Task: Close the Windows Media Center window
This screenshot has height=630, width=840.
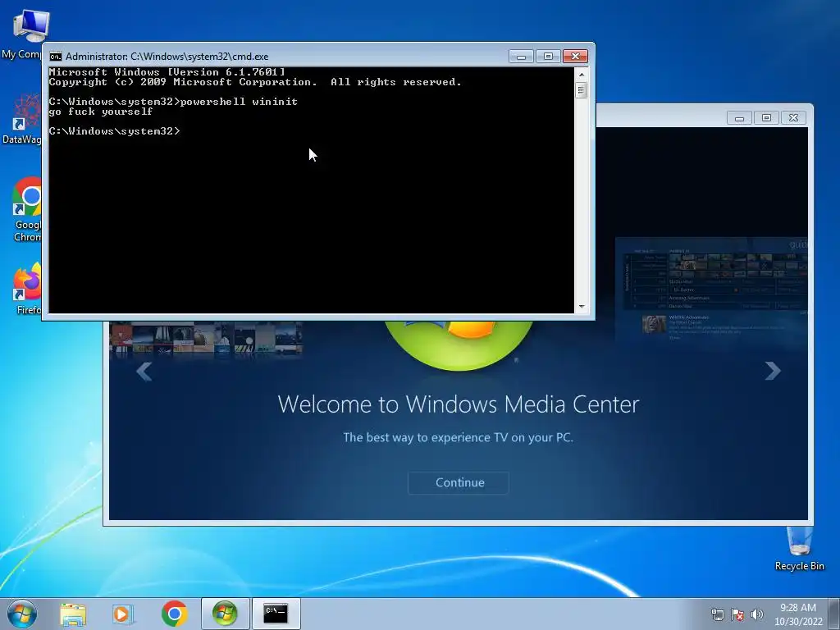Action: coord(794,118)
